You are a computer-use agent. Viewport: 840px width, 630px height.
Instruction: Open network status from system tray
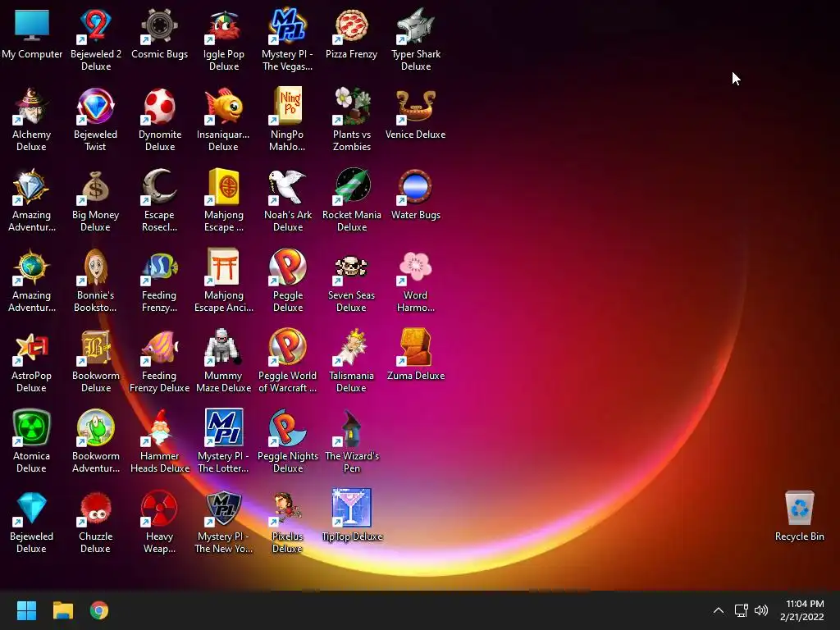[x=741, y=610]
